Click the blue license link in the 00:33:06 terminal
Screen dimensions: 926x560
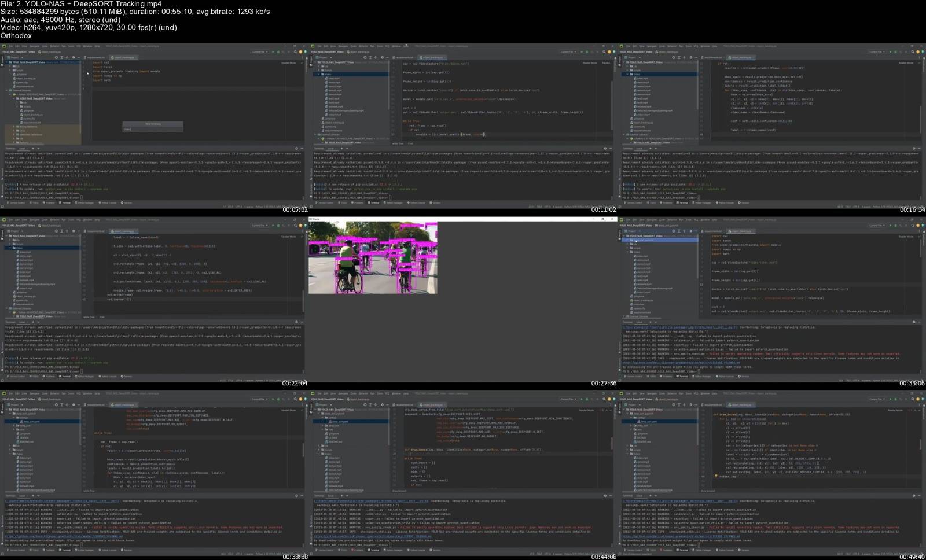coord(681,363)
